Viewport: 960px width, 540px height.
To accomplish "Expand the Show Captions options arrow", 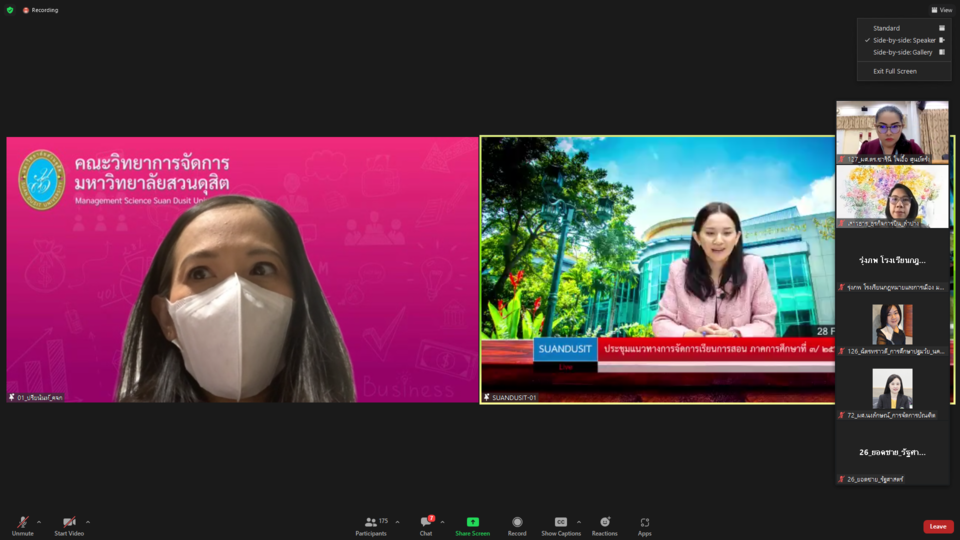I will (x=579, y=522).
